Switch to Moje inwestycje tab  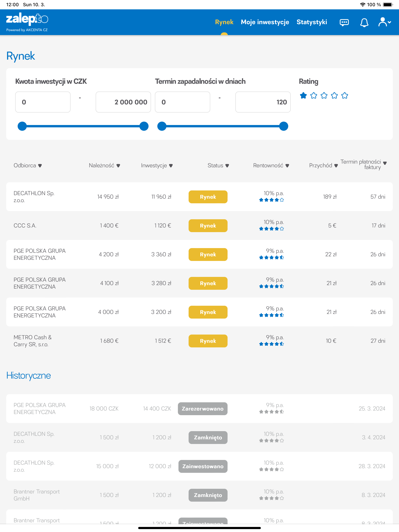tap(265, 22)
